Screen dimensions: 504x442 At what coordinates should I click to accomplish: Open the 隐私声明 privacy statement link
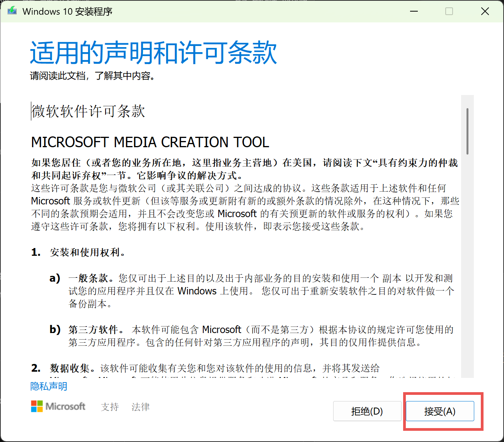pyautogui.click(x=49, y=386)
